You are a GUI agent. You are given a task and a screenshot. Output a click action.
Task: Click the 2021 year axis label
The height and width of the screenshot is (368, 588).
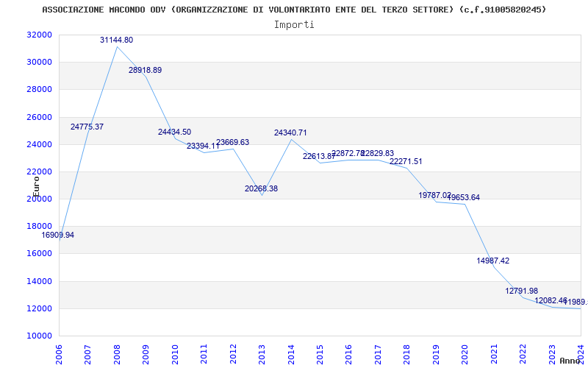tap(494, 353)
